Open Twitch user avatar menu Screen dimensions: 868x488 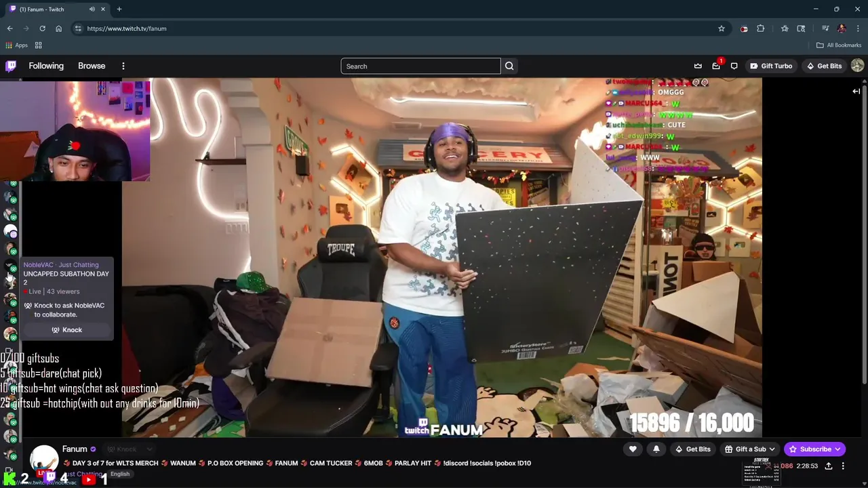[857, 66]
